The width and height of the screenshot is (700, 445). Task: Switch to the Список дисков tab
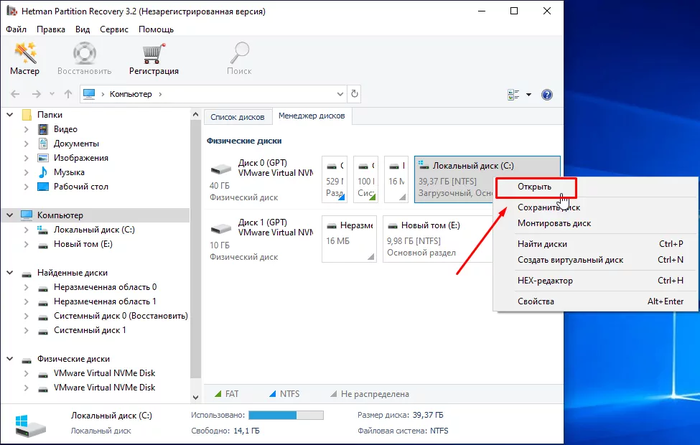click(x=235, y=117)
